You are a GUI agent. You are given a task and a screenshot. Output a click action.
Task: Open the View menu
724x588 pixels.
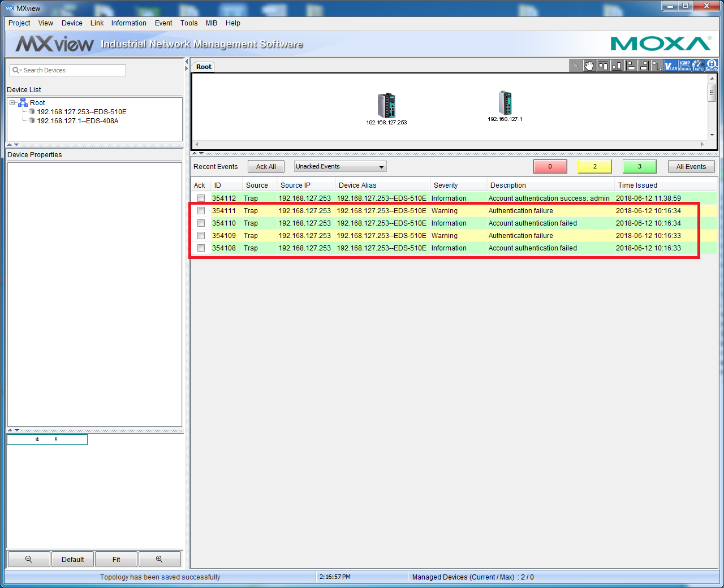(x=46, y=23)
